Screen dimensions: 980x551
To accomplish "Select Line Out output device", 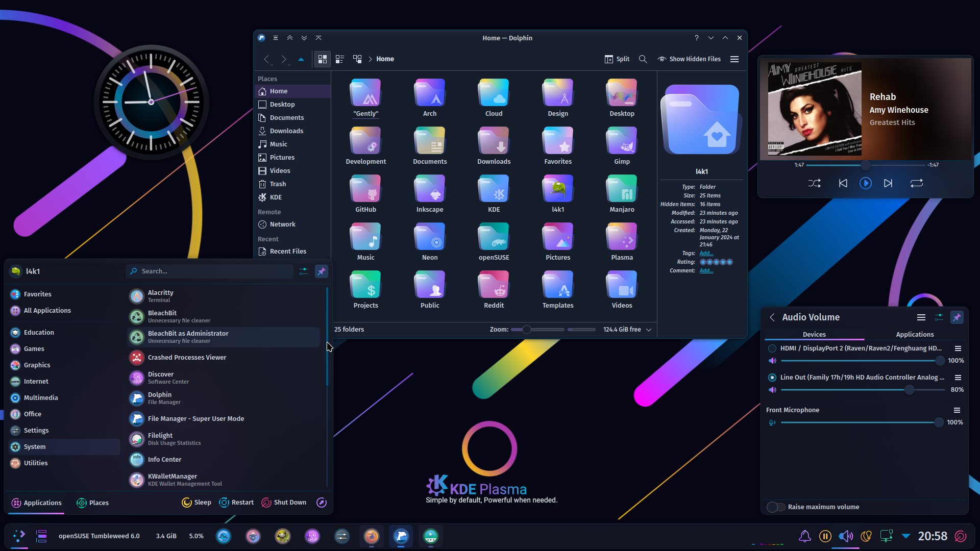I will (772, 378).
